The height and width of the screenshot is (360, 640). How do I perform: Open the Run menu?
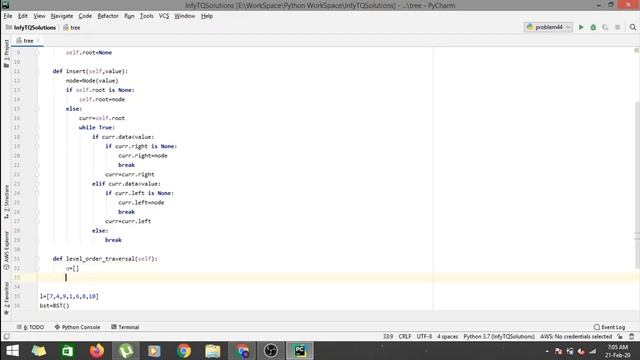click(x=129, y=16)
